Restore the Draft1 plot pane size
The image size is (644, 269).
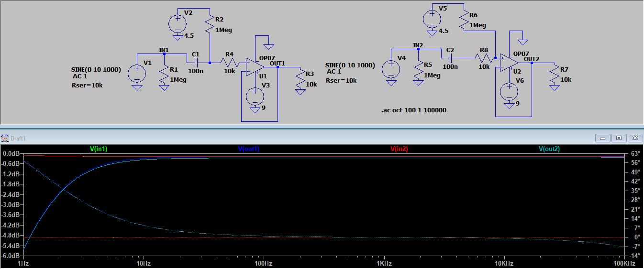(619, 138)
